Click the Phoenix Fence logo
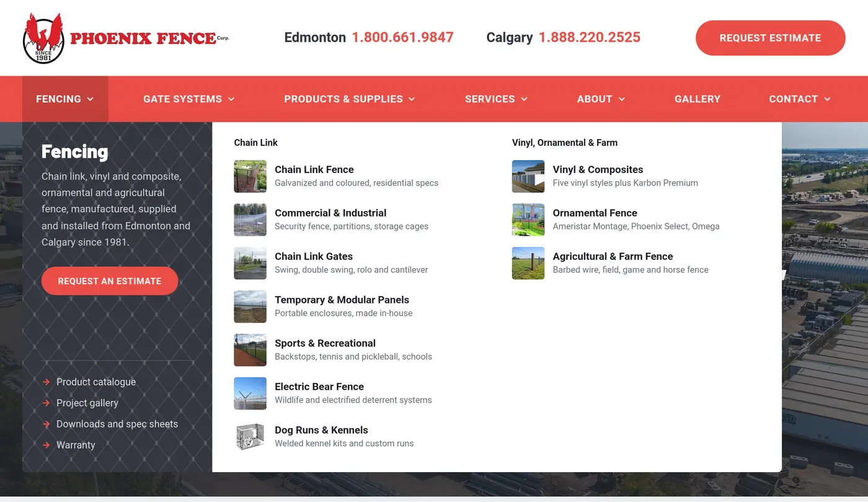Image resolution: width=868 pixels, height=502 pixels. [126, 38]
